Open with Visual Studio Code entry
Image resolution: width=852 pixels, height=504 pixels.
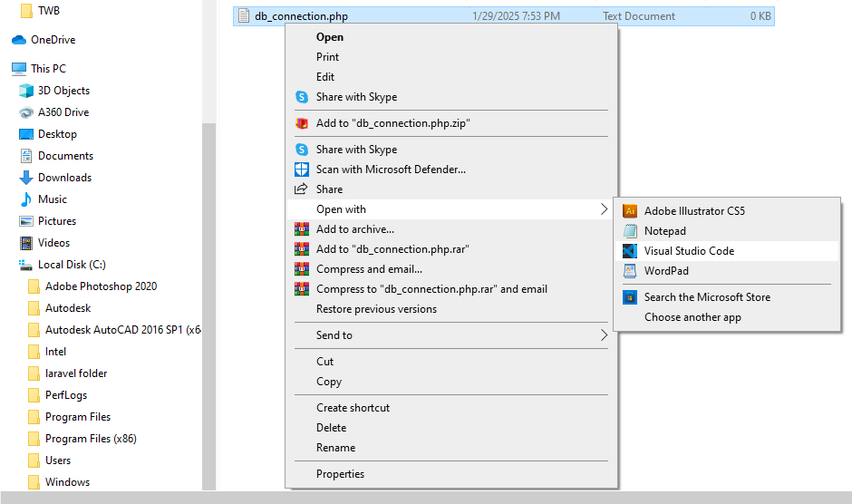(x=727, y=251)
